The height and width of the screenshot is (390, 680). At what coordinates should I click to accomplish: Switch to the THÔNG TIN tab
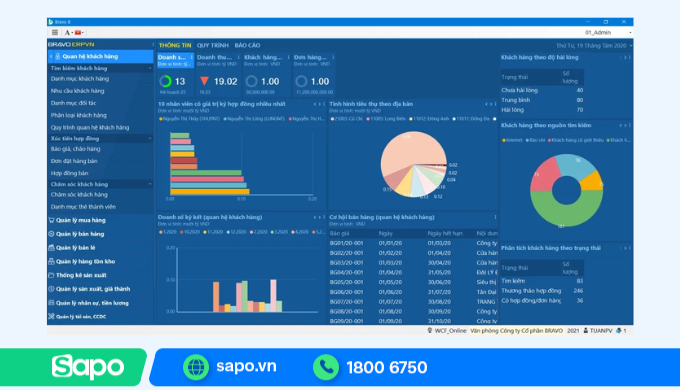(x=175, y=45)
